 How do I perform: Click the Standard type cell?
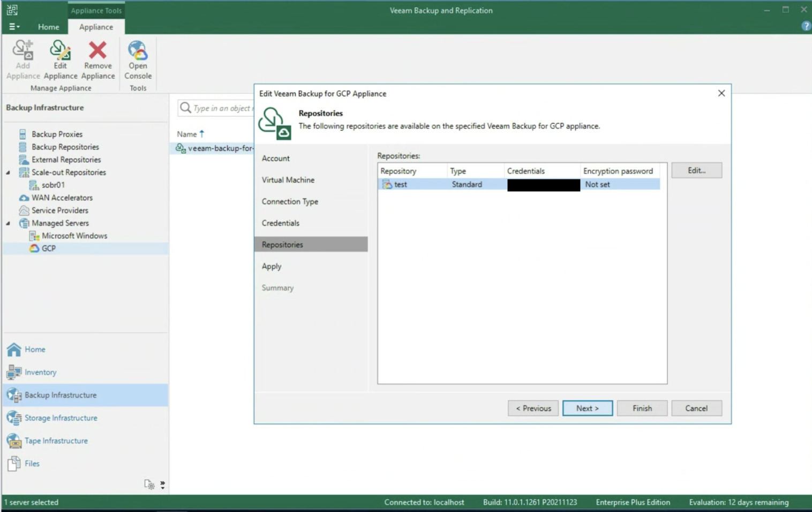467,184
